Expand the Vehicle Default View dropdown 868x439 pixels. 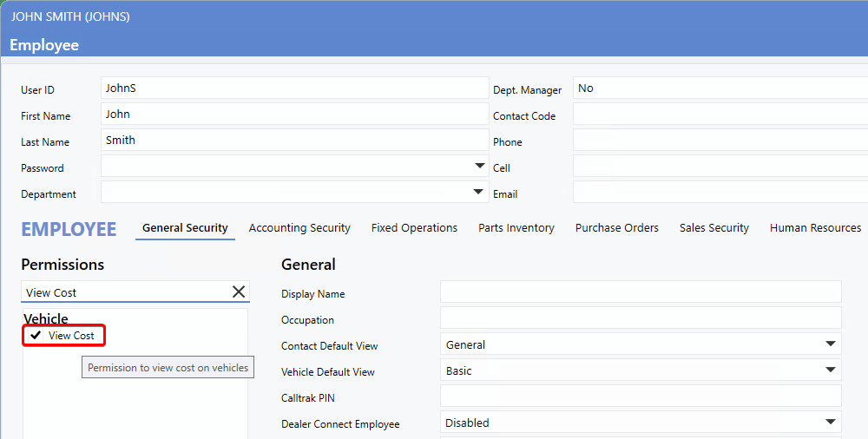pos(831,370)
